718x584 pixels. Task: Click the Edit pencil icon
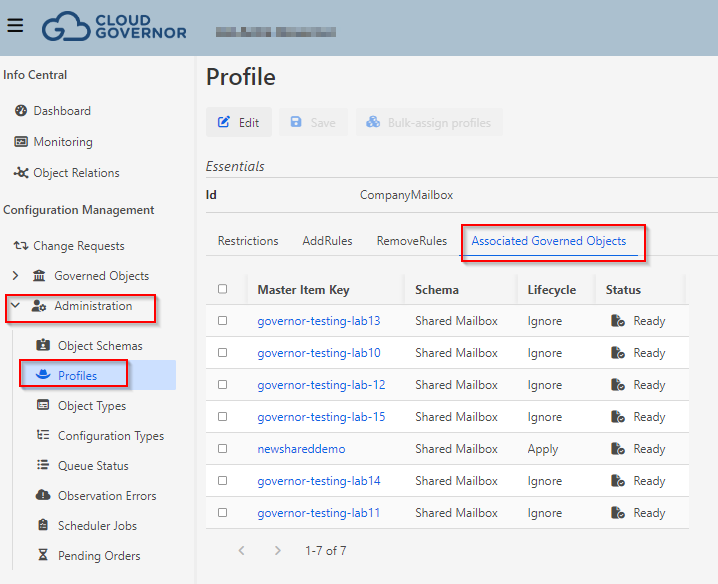(x=224, y=122)
